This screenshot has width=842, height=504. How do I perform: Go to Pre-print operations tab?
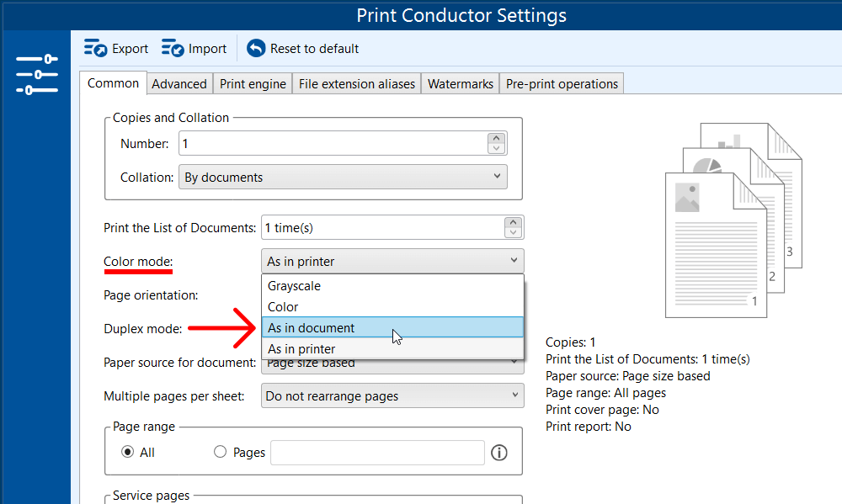(562, 84)
